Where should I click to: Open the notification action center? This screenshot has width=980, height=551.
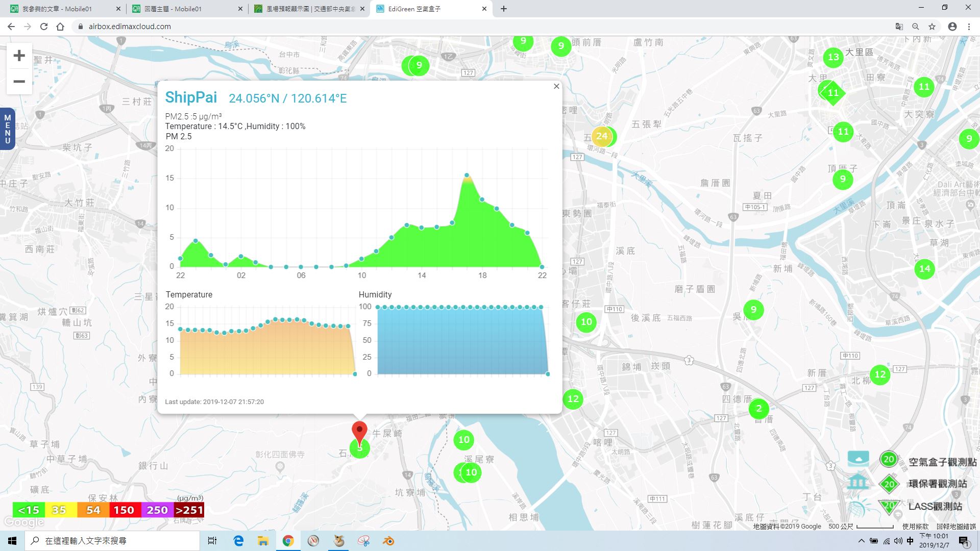point(964,541)
